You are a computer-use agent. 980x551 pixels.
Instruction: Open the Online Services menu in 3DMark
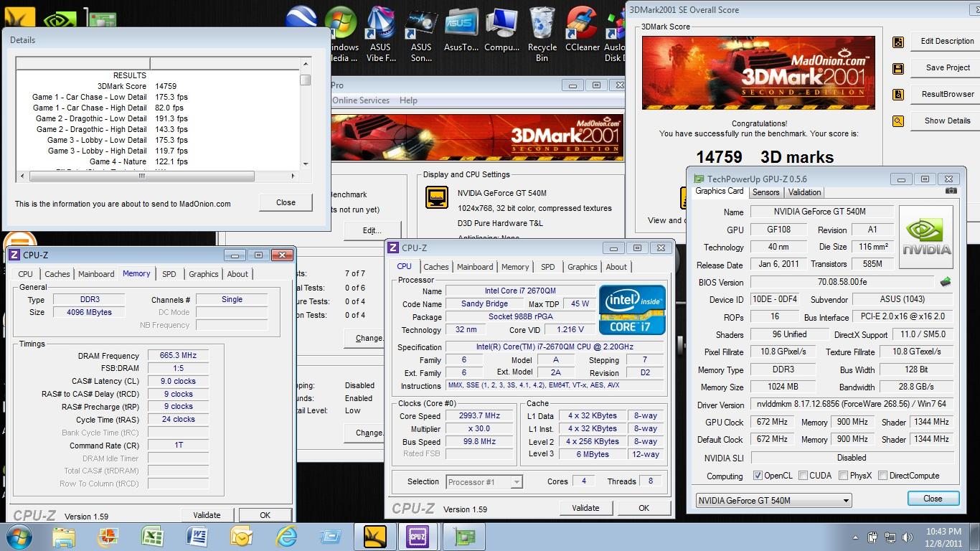(x=360, y=100)
